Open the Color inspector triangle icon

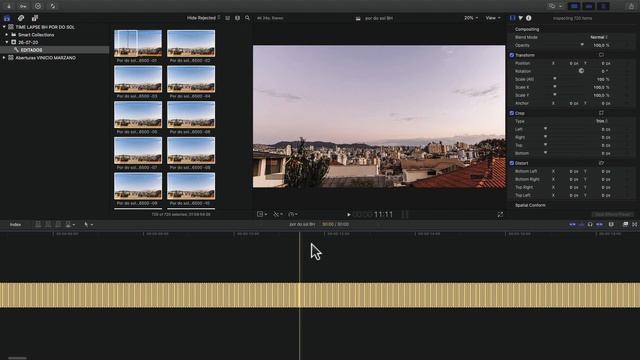(520, 18)
